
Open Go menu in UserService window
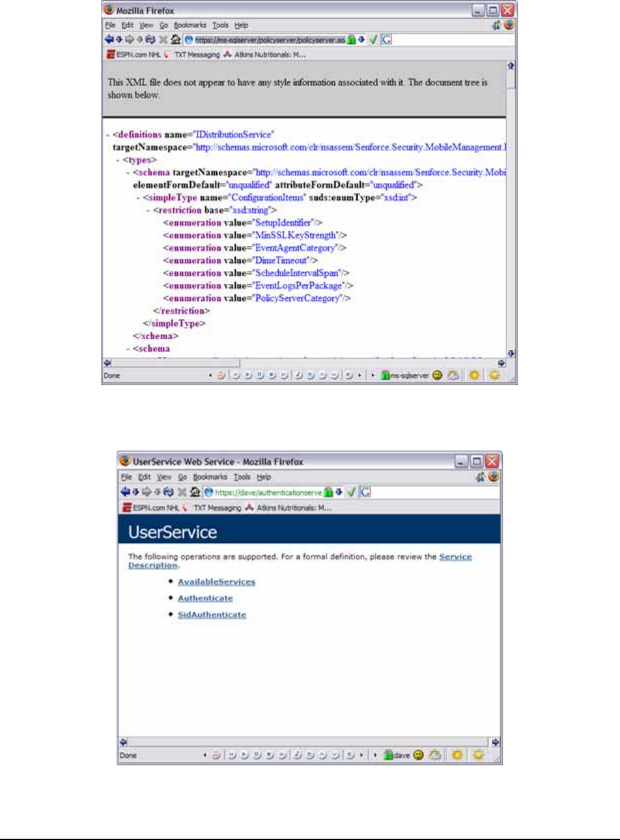tap(182, 477)
